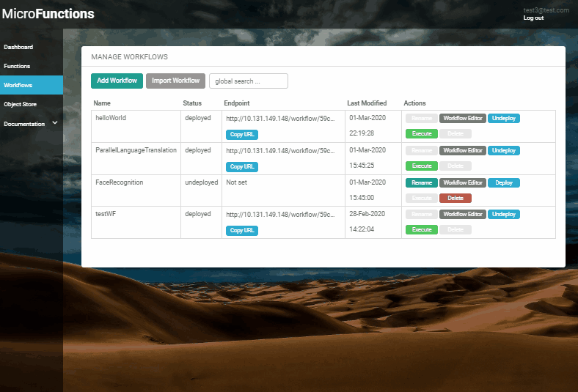The image size is (578, 392).
Task: Open the Dashboard page
Action: pyautogui.click(x=18, y=47)
